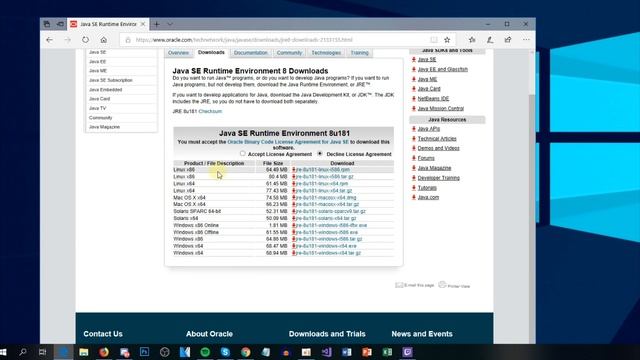The width and height of the screenshot is (640, 360).
Task: Set the current tabs aside
Action: [x=60, y=24]
